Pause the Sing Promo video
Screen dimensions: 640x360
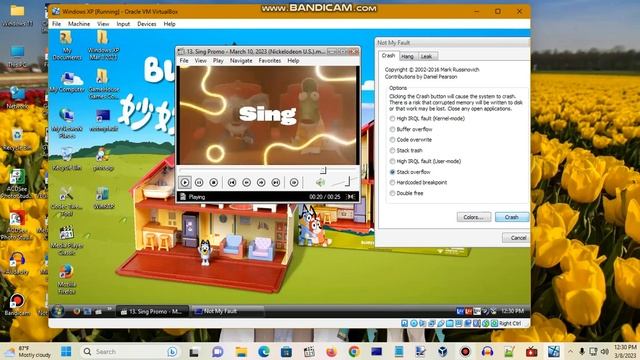click(199, 182)
